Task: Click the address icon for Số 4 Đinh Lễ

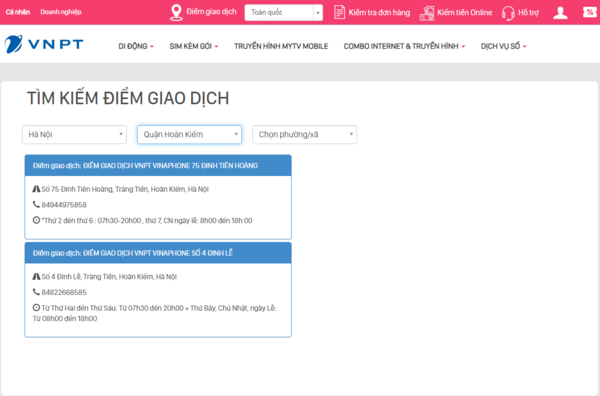Action: (36, 276)
